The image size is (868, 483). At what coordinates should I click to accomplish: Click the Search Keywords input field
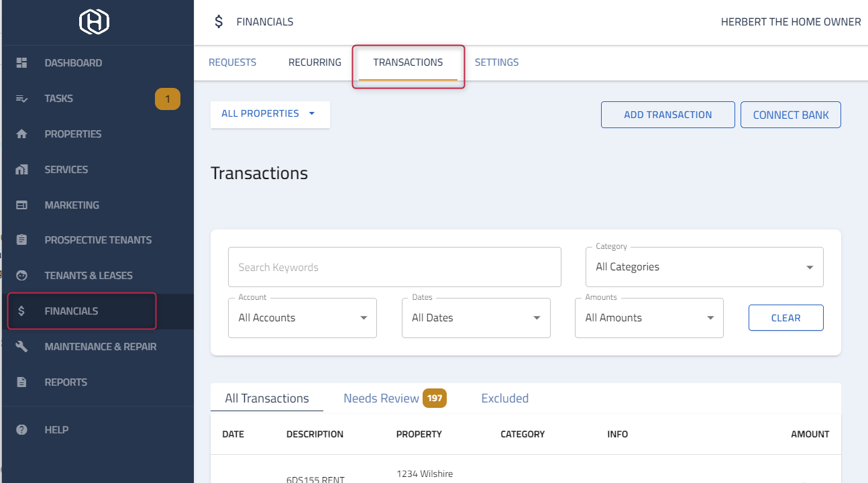(x=394, y=267)
